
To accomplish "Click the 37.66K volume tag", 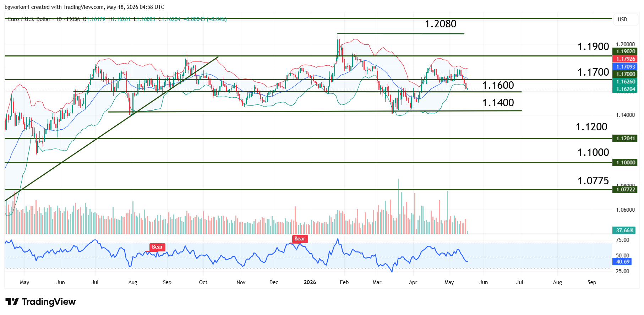I will (x=624, y=230).
